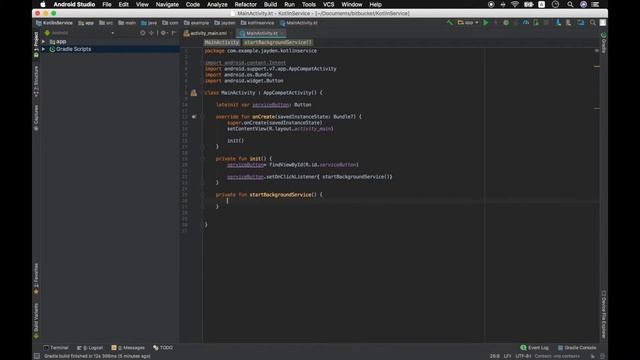Viewport: 640px width, 360px height.
Task: Click startBackgroundService() breadcrumb above code
Action: pyautogui.click(x=278, y=42)
